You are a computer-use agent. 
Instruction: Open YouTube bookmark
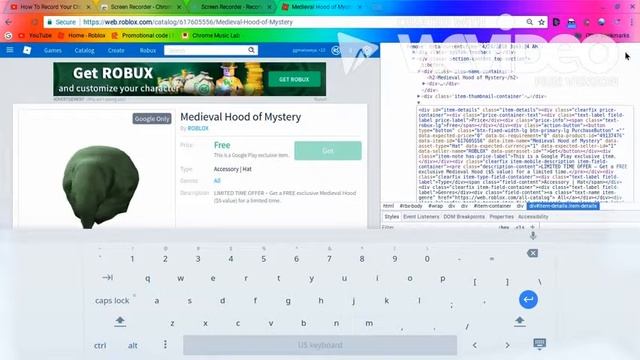(35, 36)
